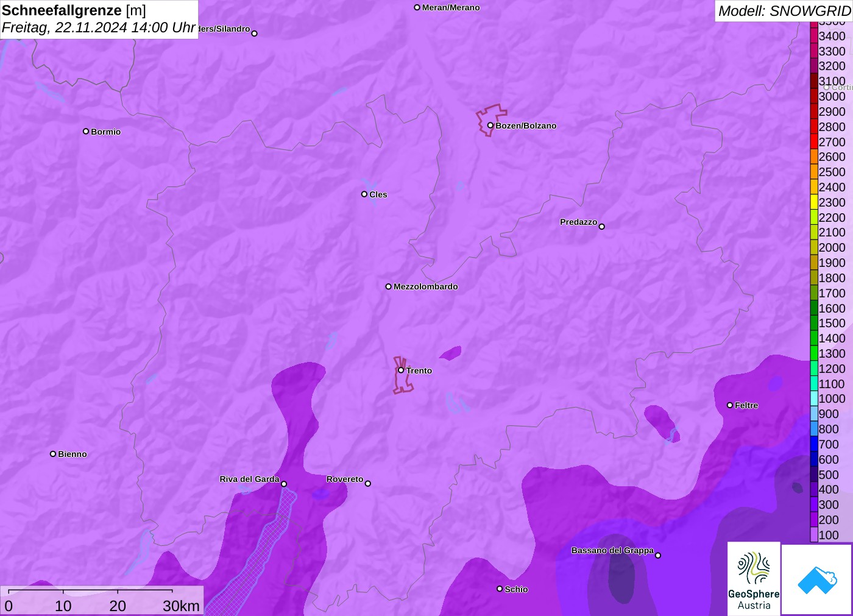Select the Meran/Merano location marker
The image size is (853, 616).
point(417,7)
